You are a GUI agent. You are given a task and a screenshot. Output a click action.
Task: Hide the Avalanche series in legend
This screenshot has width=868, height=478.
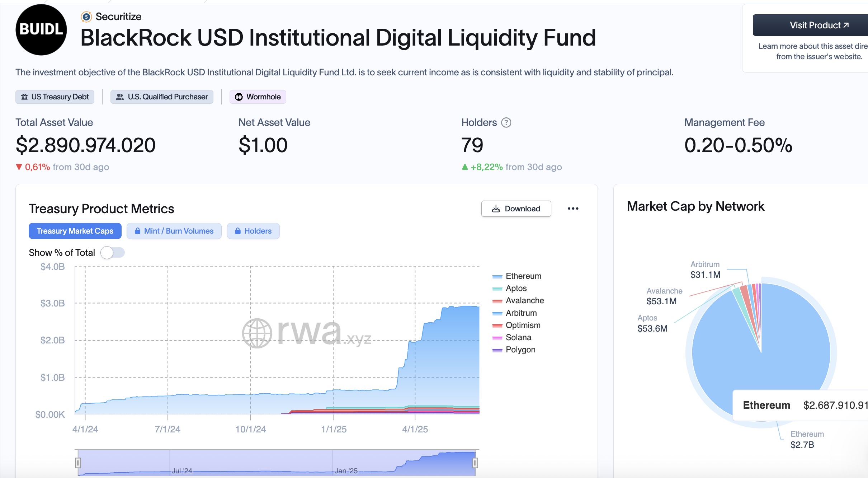coord(518,300)
